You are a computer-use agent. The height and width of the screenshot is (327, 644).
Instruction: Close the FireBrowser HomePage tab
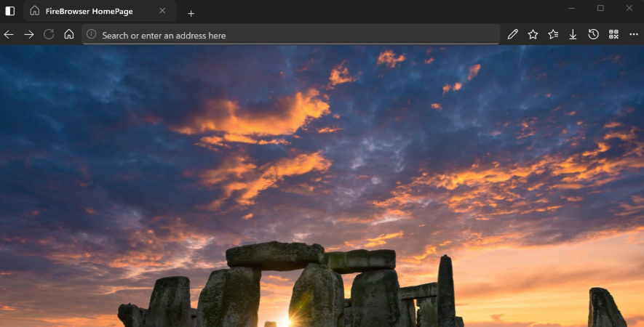pyautogui.click(x=162, y=11)
